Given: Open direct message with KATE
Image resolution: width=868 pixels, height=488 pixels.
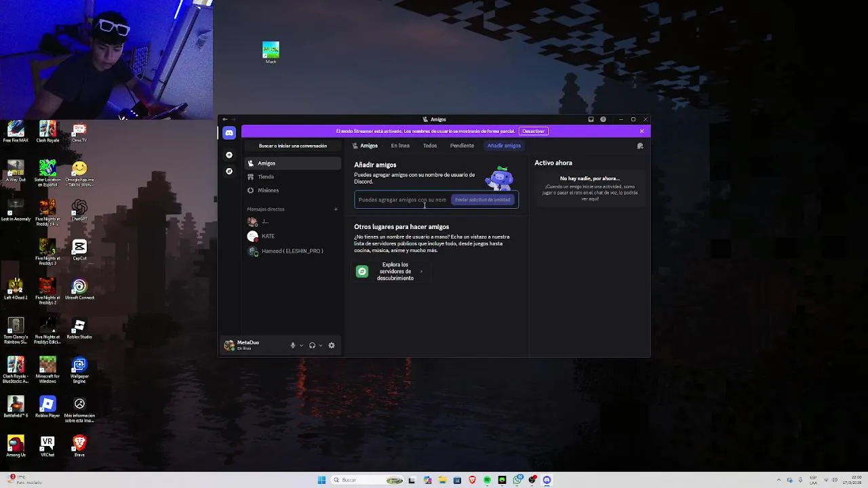Looking at the screenshot, I should click(x=293, y=236).
